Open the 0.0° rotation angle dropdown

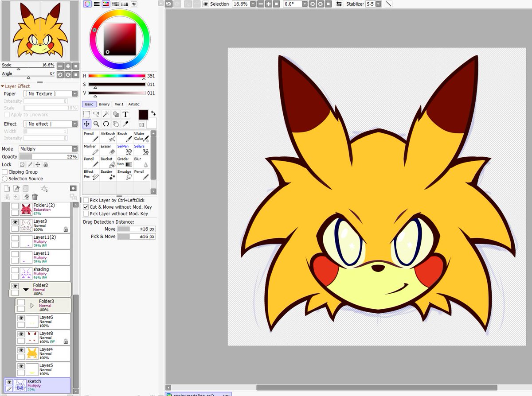point(305,4)
